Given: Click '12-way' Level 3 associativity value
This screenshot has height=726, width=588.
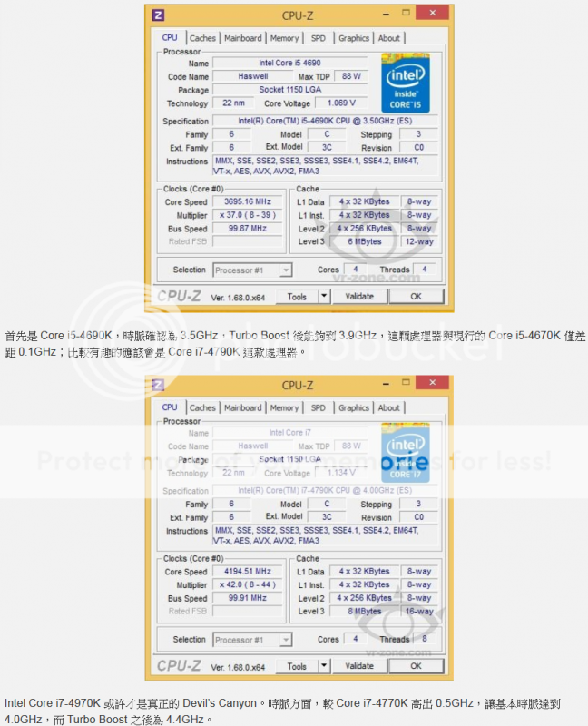Looking at the screenshot, I should (419, 241).
